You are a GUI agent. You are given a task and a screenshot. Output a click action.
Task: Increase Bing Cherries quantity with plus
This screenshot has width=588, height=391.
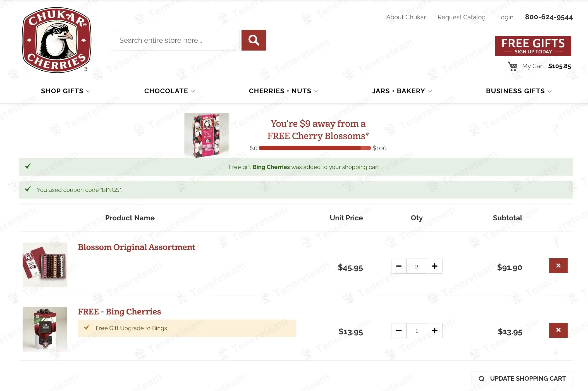coord(434,331)
